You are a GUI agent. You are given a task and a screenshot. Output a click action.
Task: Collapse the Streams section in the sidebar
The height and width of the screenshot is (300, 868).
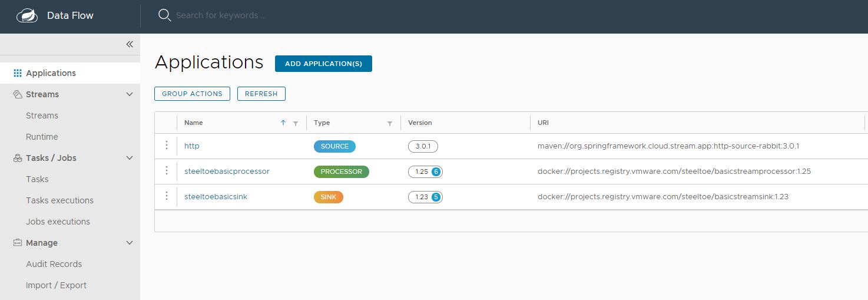point(130,94)
